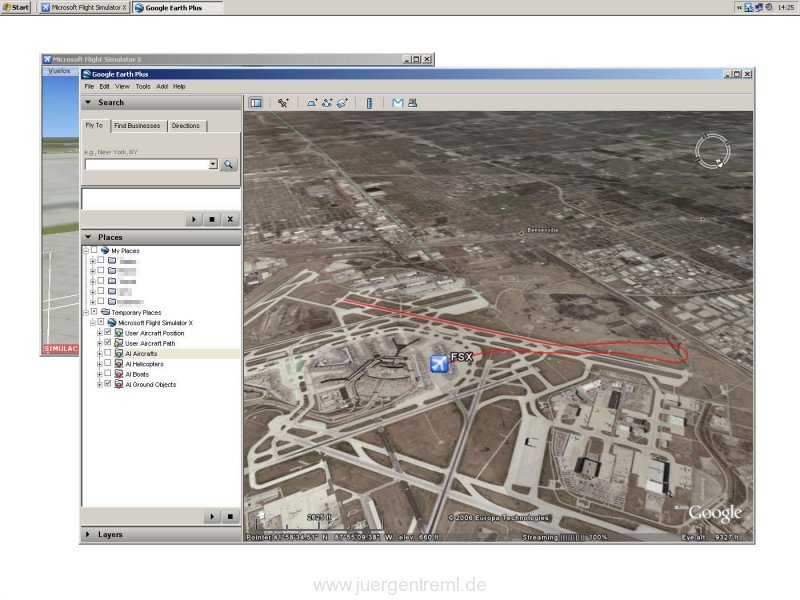The image size is (800, 600).
Task: Click the User Aircraft Position item icon
Action: 119,333
